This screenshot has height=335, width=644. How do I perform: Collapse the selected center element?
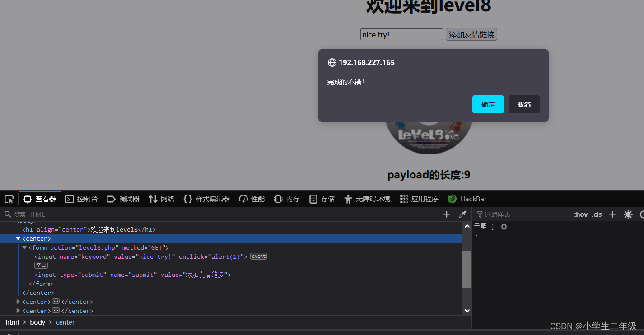pyautogui.click(x=18, y=238)
